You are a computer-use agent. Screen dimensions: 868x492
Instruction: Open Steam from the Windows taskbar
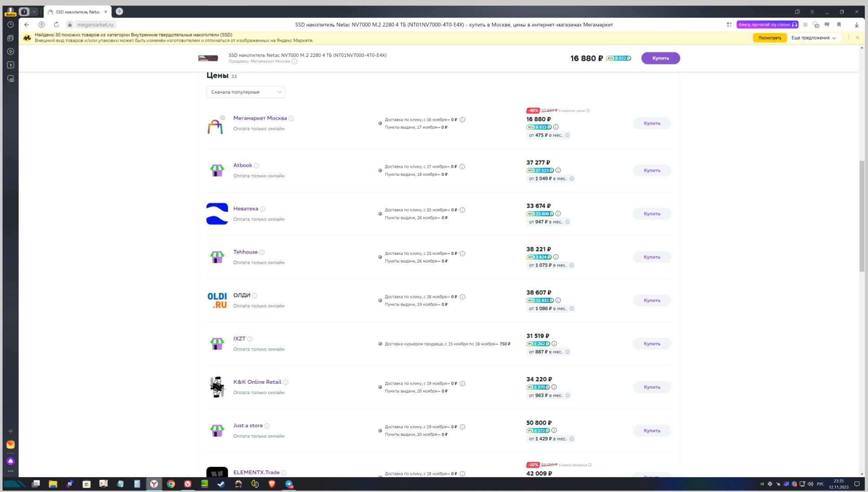[221, 484]
